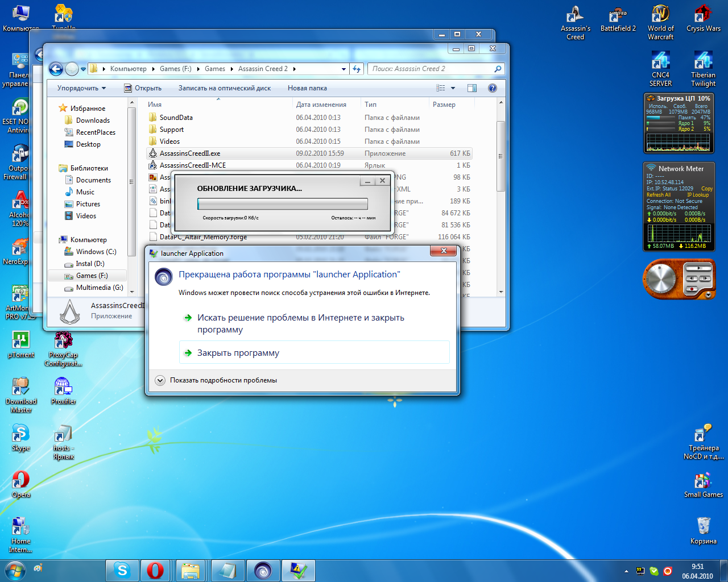Select the Ubisoft launcher taskbar button
This screenshot has height=582, width=728.
click(263, 571)
